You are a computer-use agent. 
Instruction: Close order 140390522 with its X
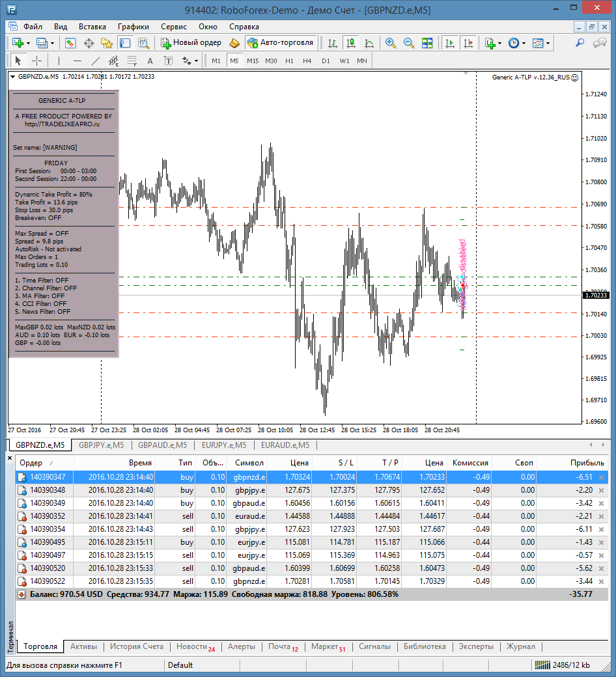(x=601, y=581)
